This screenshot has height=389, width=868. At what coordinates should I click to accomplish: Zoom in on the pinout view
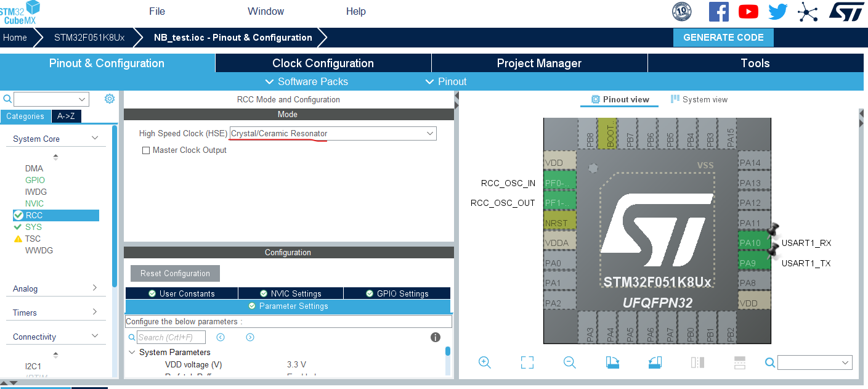pyautogui.click(x=485, y=362)
